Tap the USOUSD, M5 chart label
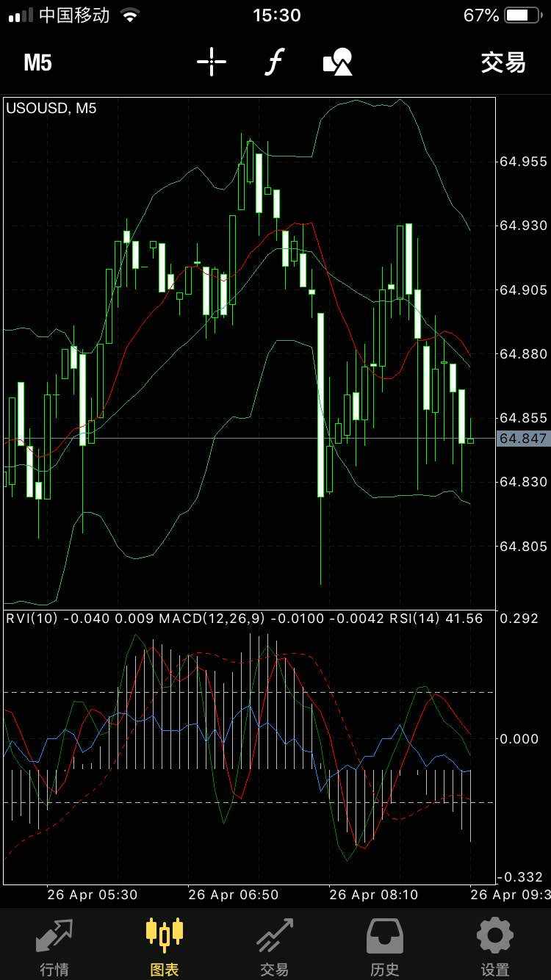This screenshot has height=980, width=551. coord(51,109)
